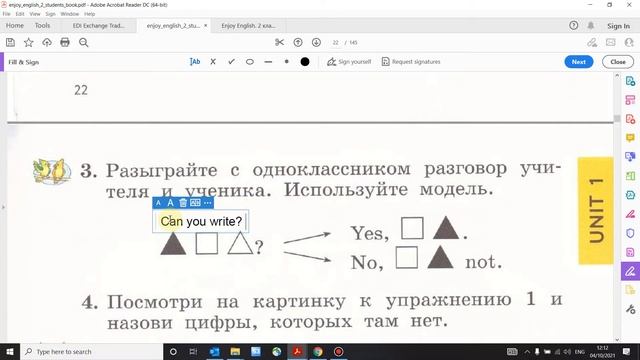The image size is (640, 360).
Task: Go to next page with down arrow
Action: [x=316, y=42]
